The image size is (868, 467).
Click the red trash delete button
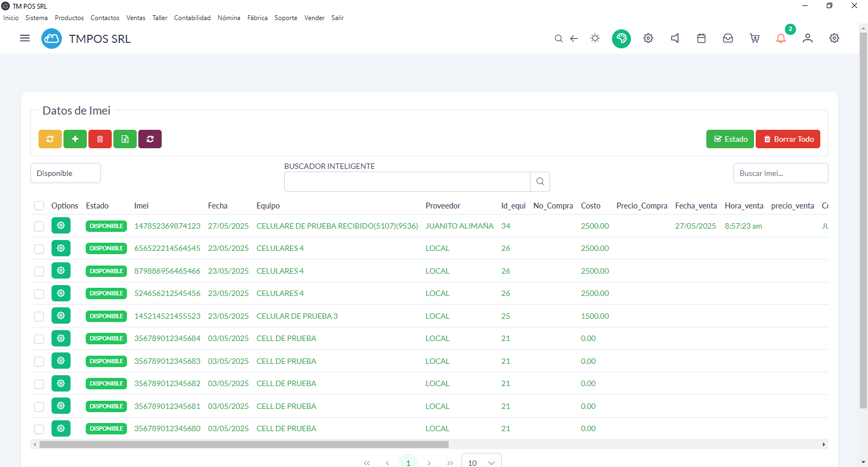(100, 139)
